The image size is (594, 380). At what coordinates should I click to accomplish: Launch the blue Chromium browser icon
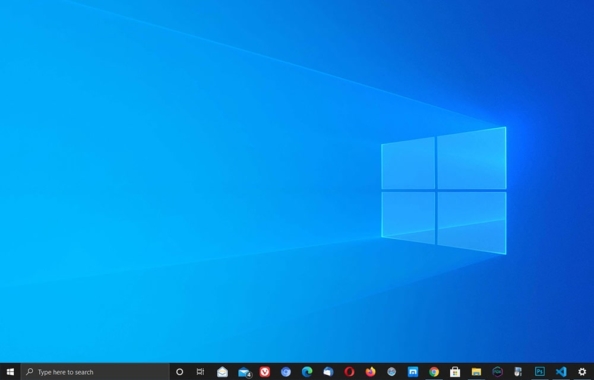286,372
